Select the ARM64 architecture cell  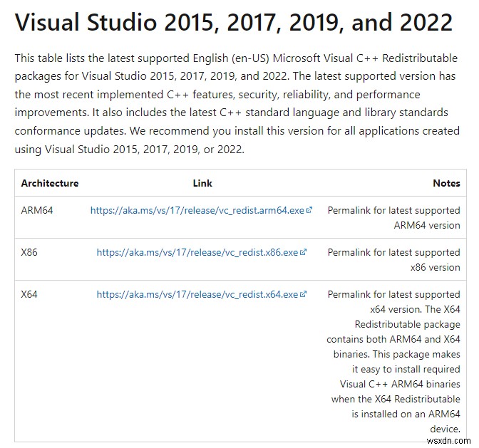(37, 211)
